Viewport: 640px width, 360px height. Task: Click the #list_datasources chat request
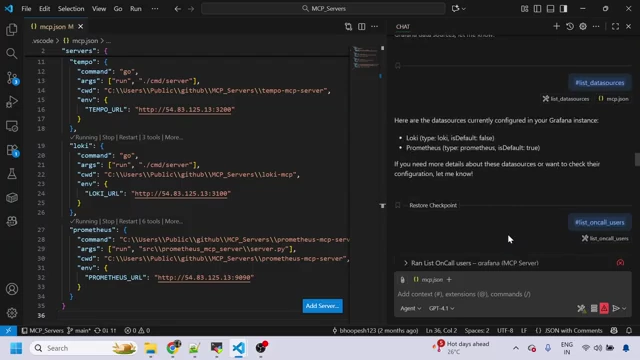coord(600,83)
